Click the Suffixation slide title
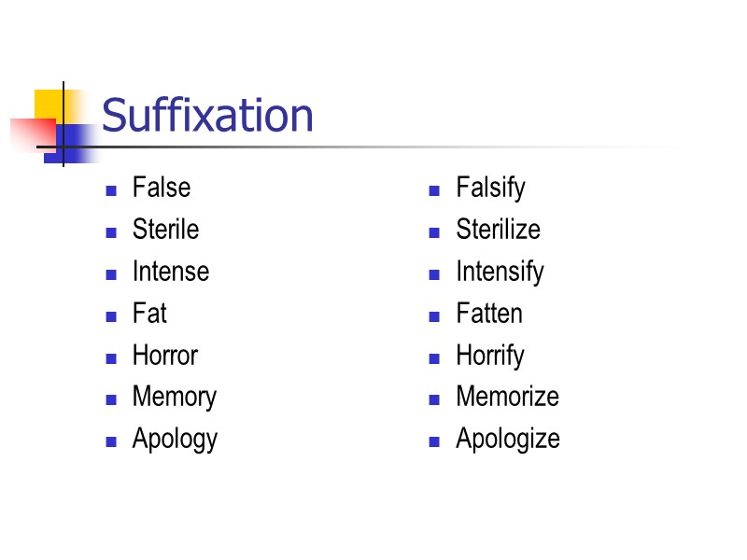 [x=207, y=117]
